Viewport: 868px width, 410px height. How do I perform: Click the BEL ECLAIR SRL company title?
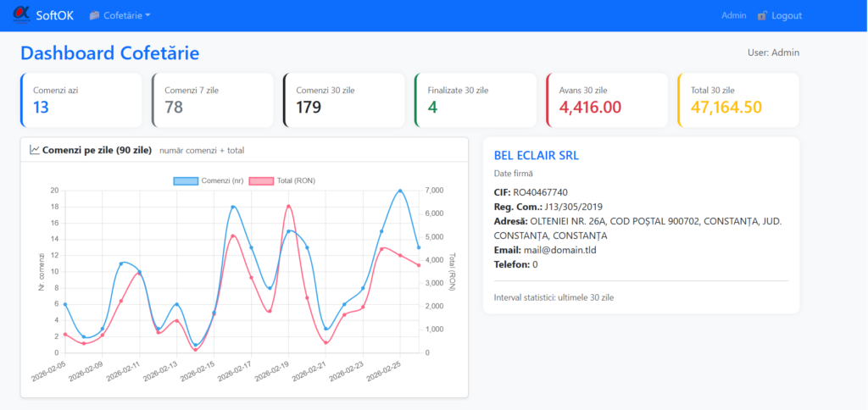coord(537,155)
